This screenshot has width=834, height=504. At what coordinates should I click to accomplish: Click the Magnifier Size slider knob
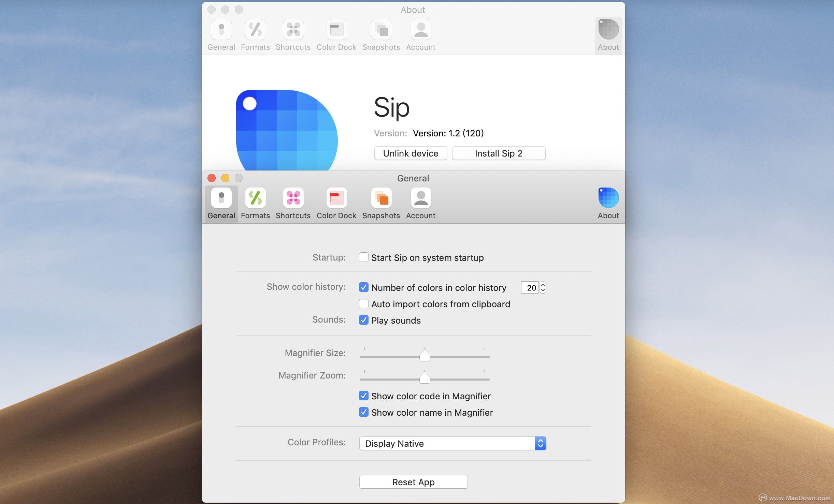point(425,355)
